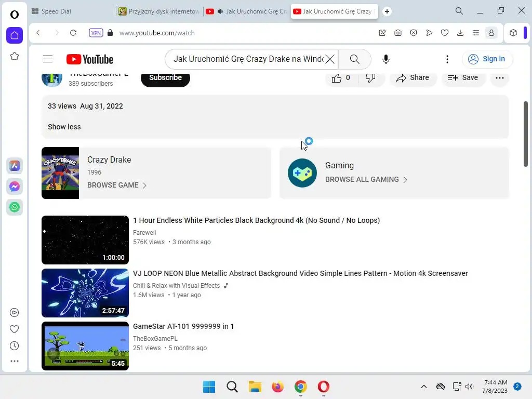The width and height of the screenshot is (532, 399).
Task: Open a new tab
Action: (x=387, y=11)
